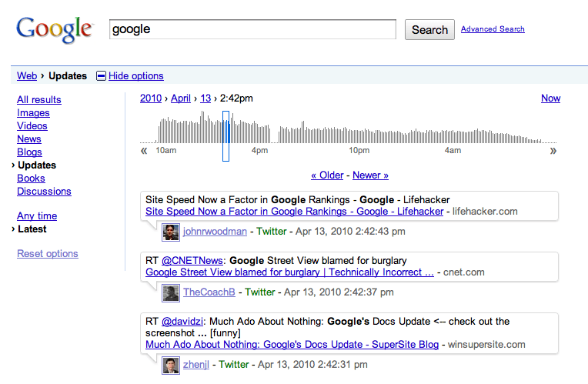588x384 pixels.
Task: Click the green Twitter label beside zhenjl
Action: 234,365
